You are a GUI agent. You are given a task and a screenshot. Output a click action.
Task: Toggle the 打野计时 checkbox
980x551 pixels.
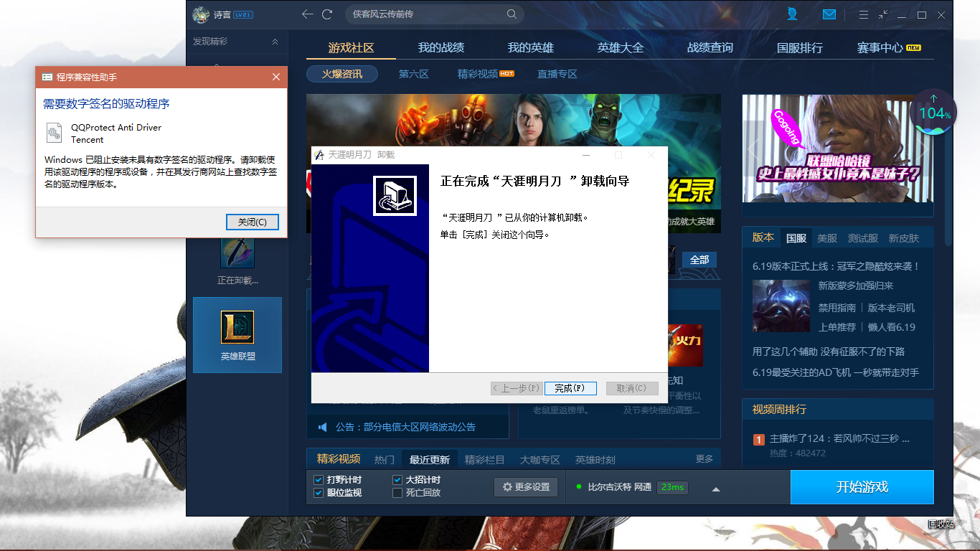319,480
